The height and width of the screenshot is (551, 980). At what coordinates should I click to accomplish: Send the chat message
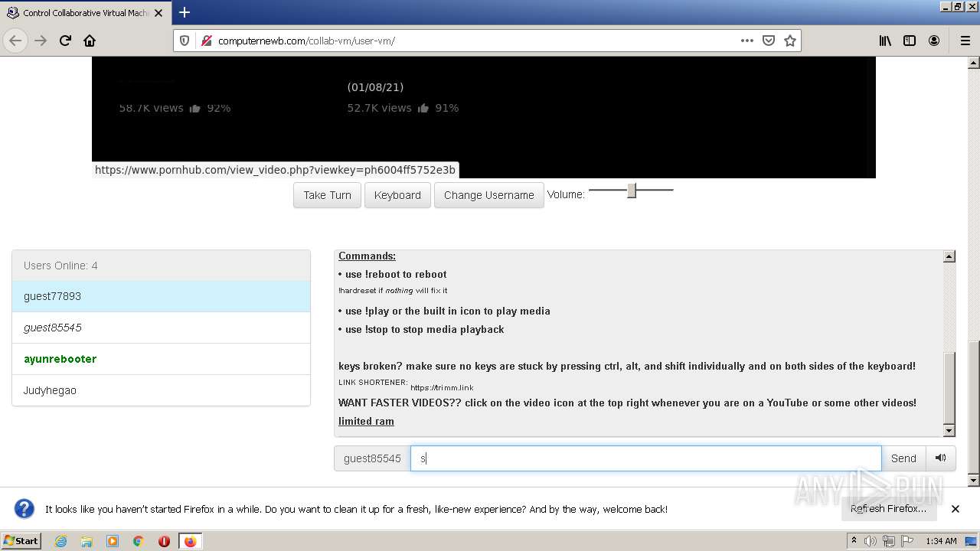[x=903, y=458]
